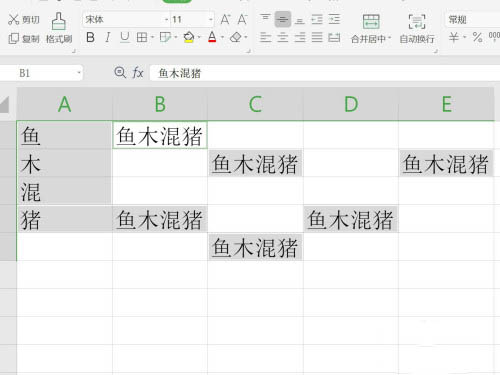The image size is (500, 375).
Task: Click the select-all corner triangle
Action: pyautogui.click(x=5, y=104)
